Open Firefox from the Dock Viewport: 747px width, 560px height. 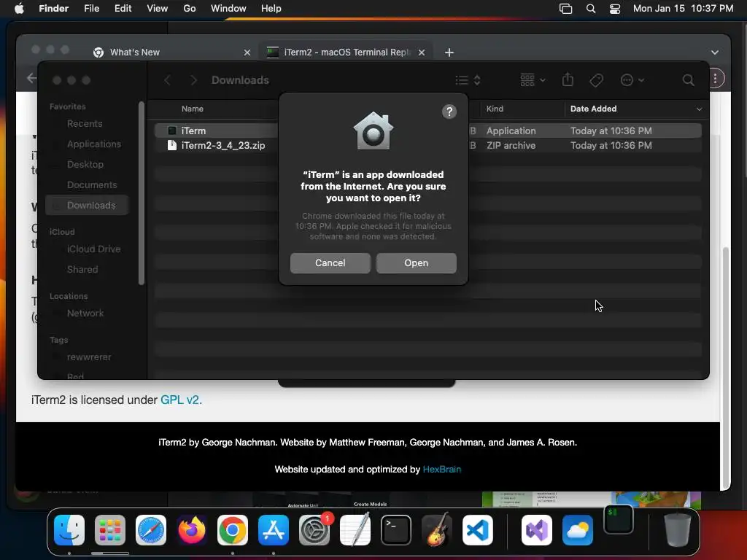(192, 530)
